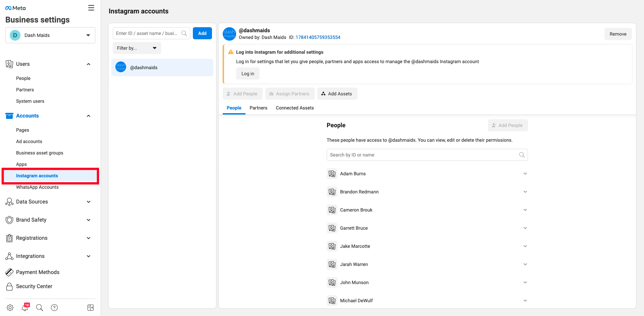Collapse the Users section
The image size is (644, 316).
(89, 64)
